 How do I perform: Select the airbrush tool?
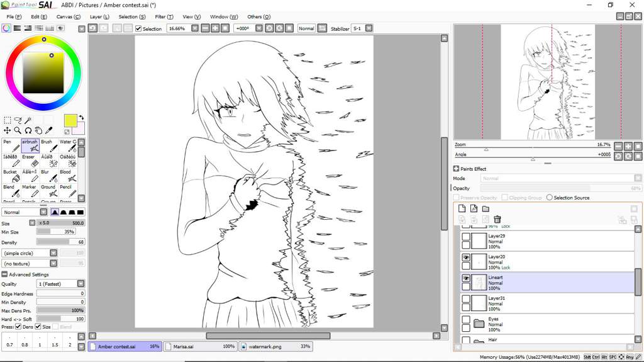coord(30,145)
